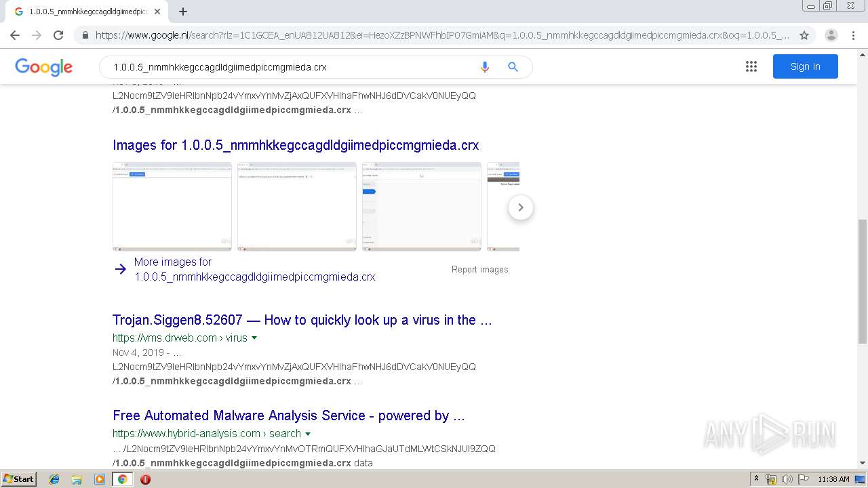
Task: Expand dropdown arrow next to hybrid-analysis.com
Action: click(308, 433)
